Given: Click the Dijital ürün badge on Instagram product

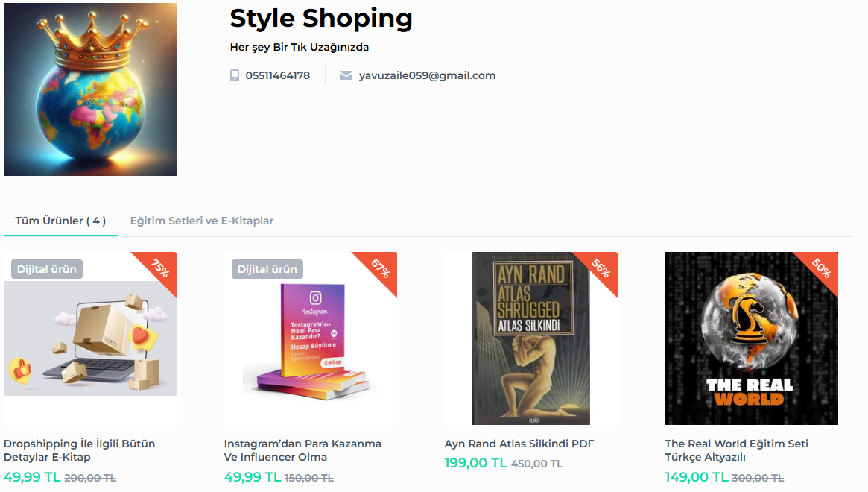Looking at the screenshot, I should coord(267,269).
